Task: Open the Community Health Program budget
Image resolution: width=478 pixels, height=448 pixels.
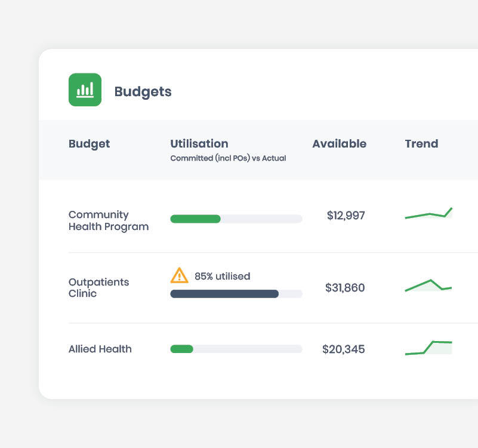Action: (108, 220)
